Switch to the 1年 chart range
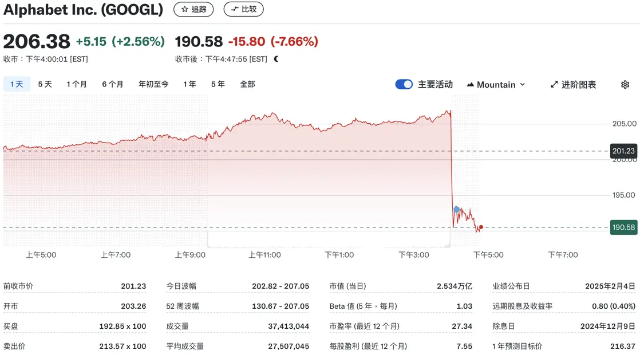644x362 pixels. pos(189,84)
